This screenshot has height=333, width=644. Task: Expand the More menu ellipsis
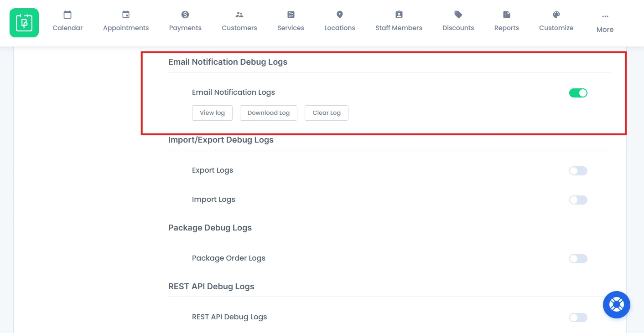click(605, 16)
